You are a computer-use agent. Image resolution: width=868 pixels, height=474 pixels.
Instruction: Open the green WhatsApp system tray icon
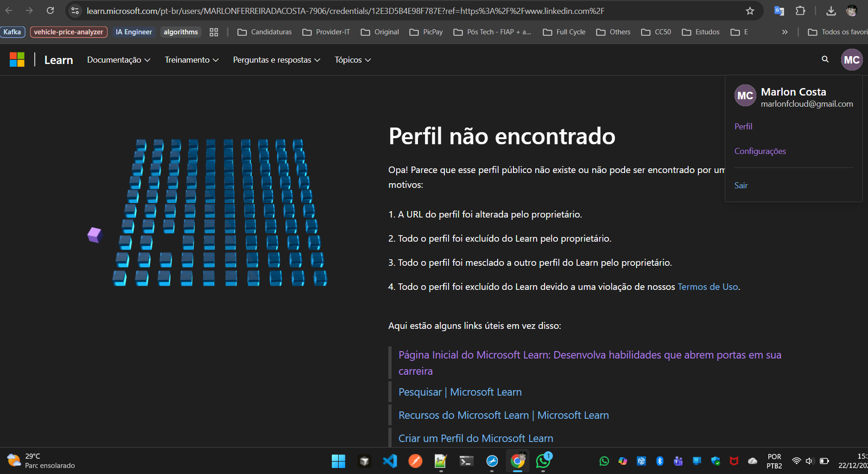(x=604, y=461)
